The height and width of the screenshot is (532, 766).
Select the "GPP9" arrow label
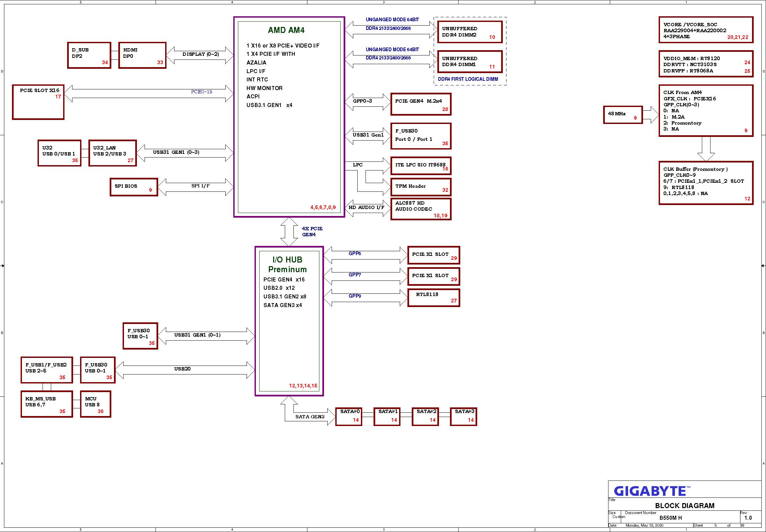(355, 296)
